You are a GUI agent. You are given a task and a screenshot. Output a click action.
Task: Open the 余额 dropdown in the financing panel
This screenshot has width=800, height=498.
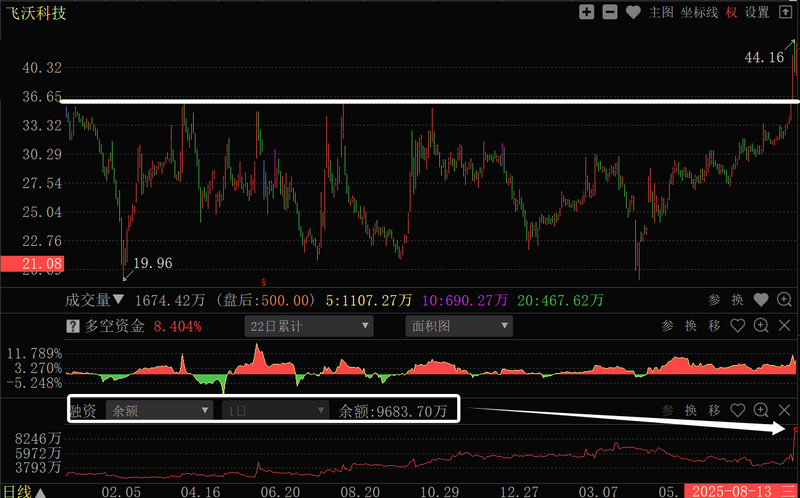coord(161,410)
